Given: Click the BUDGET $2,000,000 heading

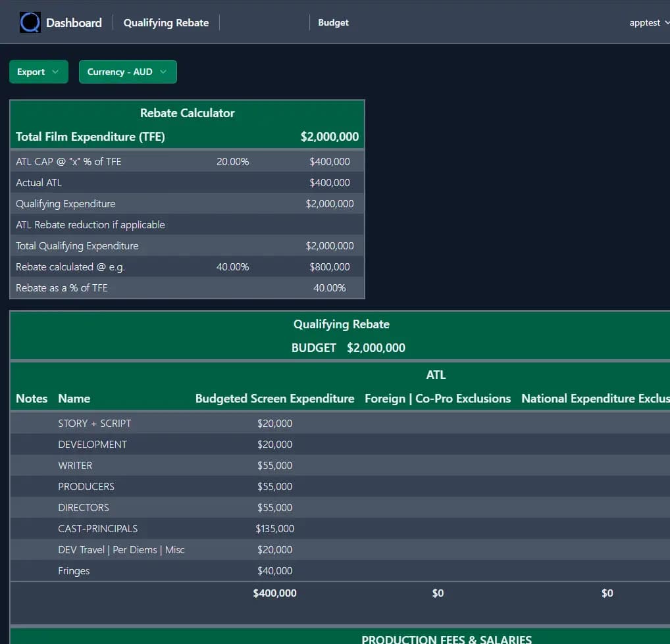Looking at the screenshot, I should click(348, 347).
